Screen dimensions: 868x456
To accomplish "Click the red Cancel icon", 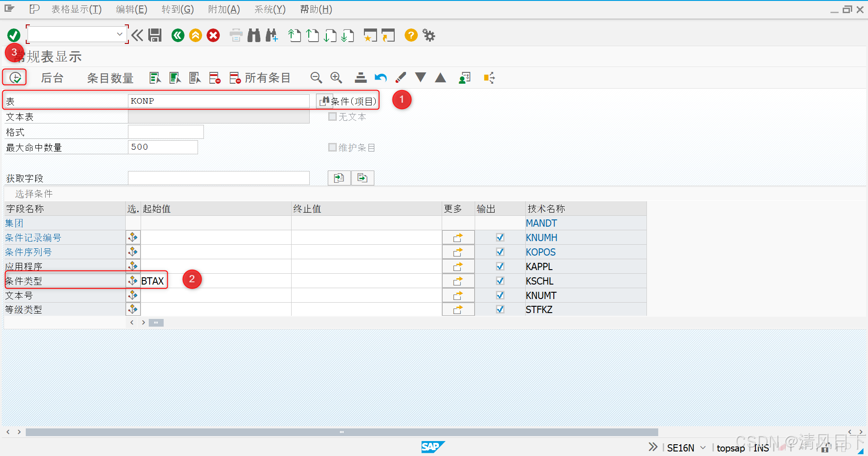I will [213, 35].
